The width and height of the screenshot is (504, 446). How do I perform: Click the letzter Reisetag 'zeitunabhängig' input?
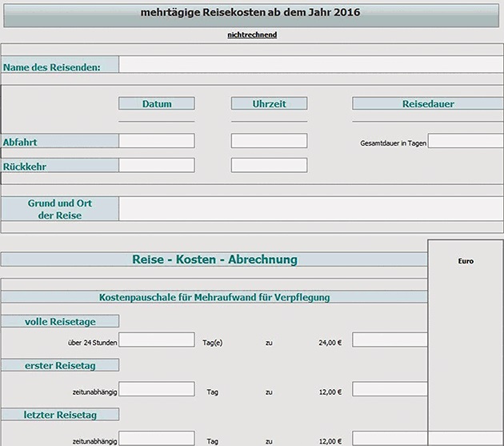coord(157,439)
